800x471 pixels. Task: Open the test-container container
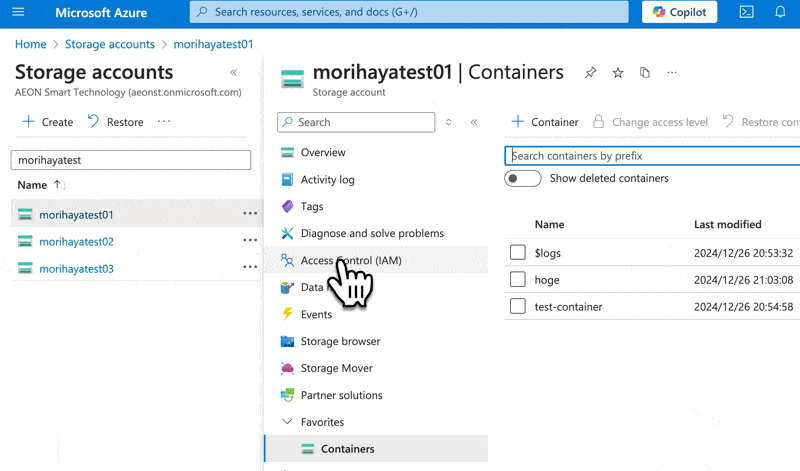pos(568,307)
